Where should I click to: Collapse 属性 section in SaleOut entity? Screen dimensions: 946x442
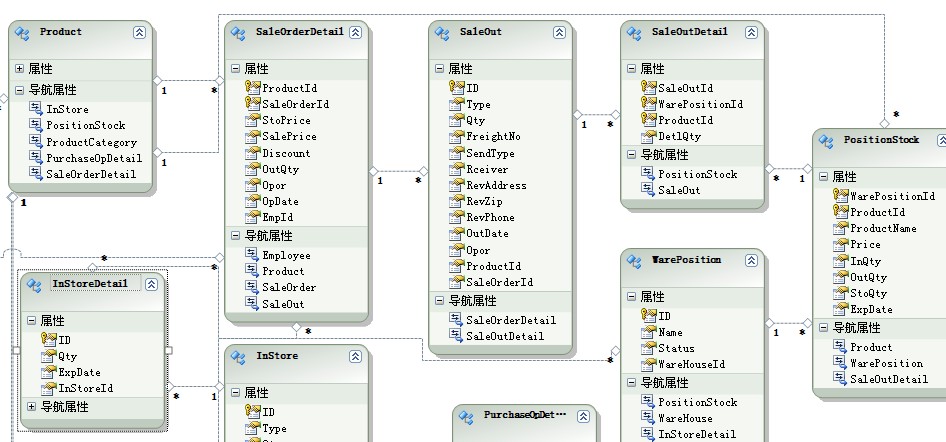pyautogui.click(x=440, y=69)
